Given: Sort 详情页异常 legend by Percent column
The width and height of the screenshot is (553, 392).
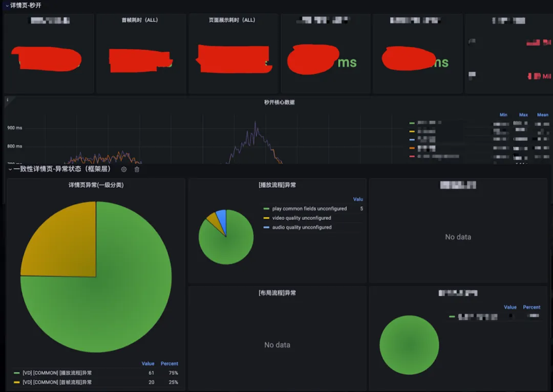Looking at the screenshot, I should pos(169,363).
